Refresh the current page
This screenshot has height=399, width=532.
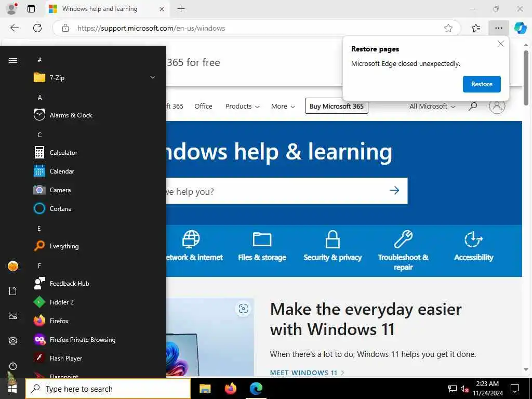(x=37, y=28)
